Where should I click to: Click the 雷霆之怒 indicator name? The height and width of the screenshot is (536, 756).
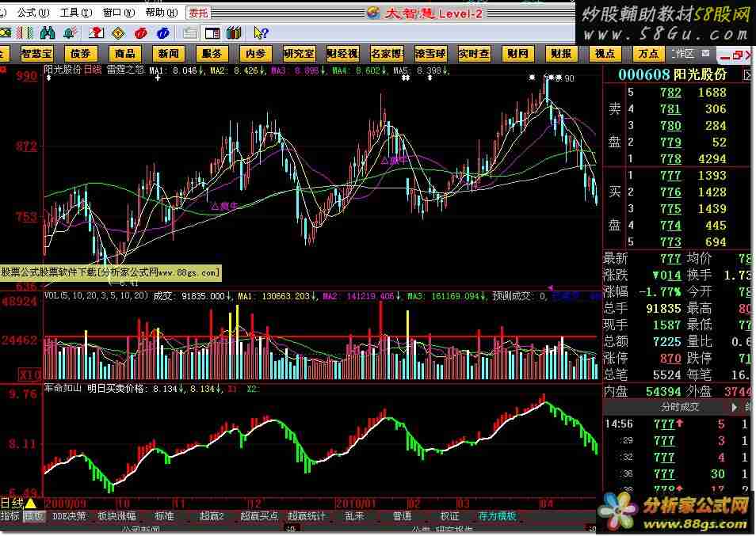point(125,70)
